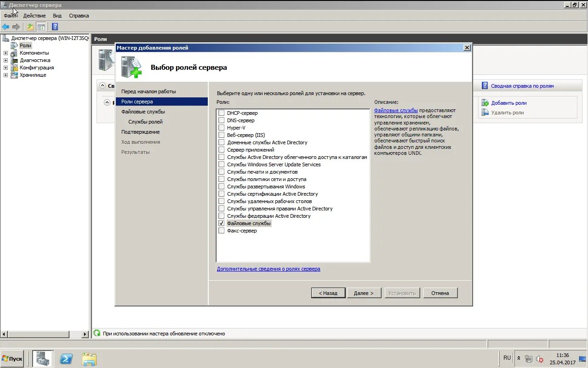
Task: Show hidden tray icons arrow
Action: pyautogui.click(x=519, y=358)
